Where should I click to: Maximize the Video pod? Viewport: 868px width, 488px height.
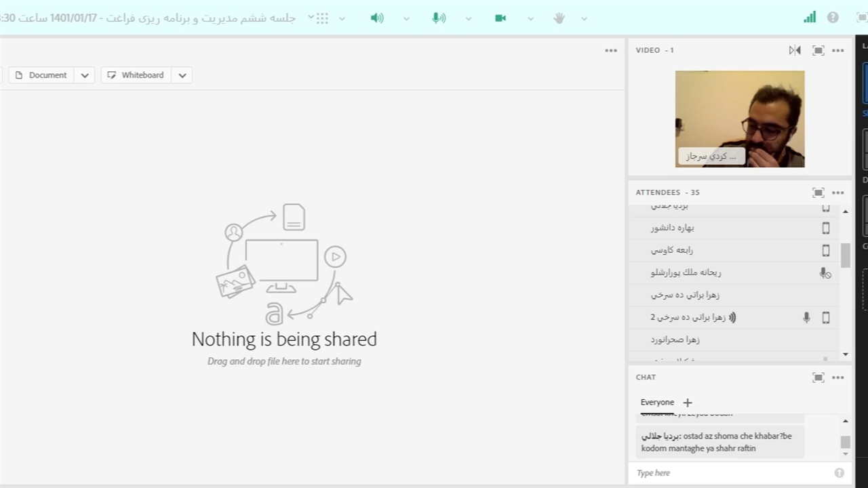point(818,50)
